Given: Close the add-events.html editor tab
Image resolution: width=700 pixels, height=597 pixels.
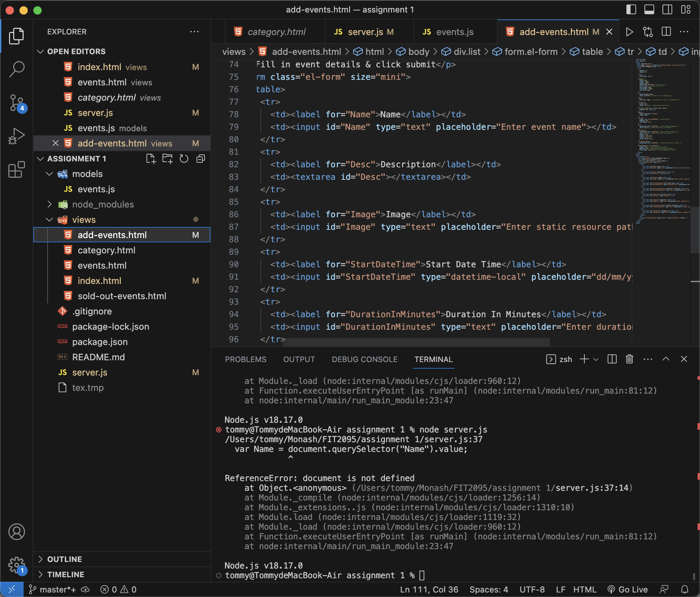Looking at the screenshot, I should pos(609,32).
